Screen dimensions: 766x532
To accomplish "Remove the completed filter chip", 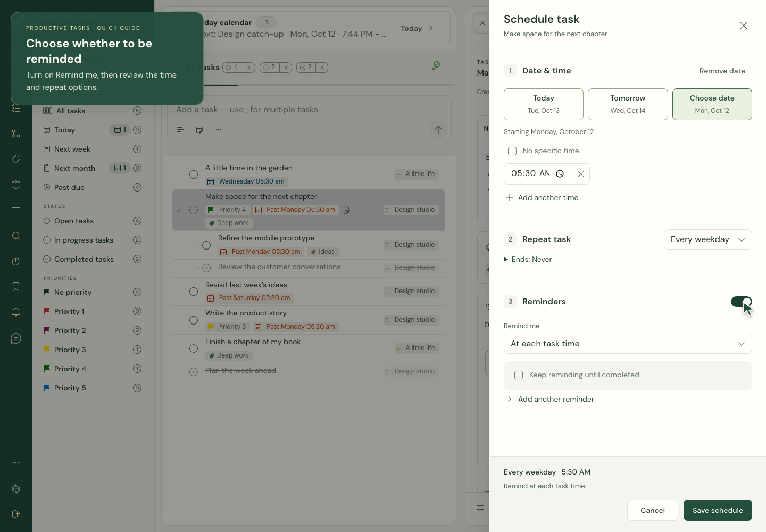I will pyautogui.click(x=322, y=68).
